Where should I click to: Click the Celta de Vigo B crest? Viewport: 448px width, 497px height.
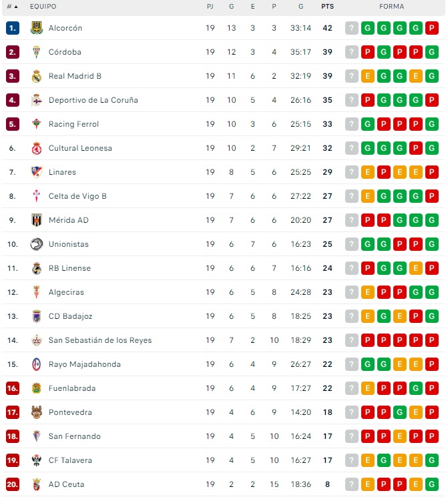click(x=37, y=196)
